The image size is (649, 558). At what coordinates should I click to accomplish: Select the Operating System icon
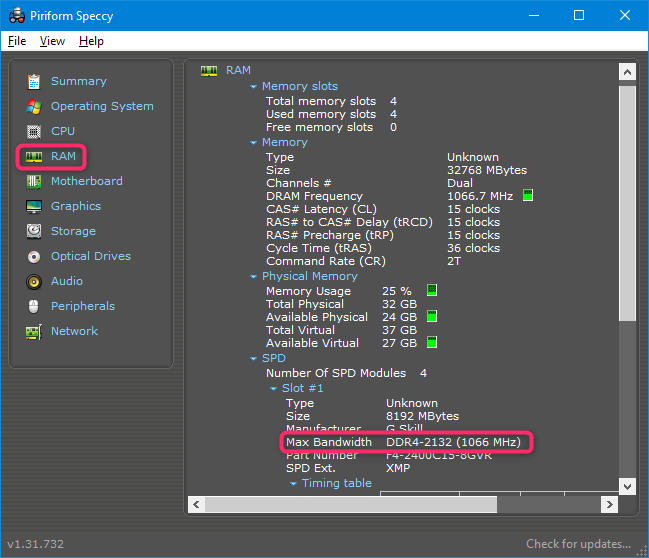(x=34, y=107)
